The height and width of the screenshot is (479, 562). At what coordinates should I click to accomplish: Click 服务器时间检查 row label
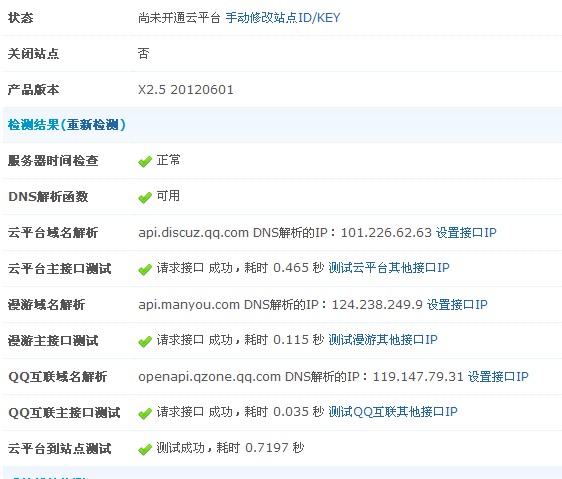click(53, 161)
